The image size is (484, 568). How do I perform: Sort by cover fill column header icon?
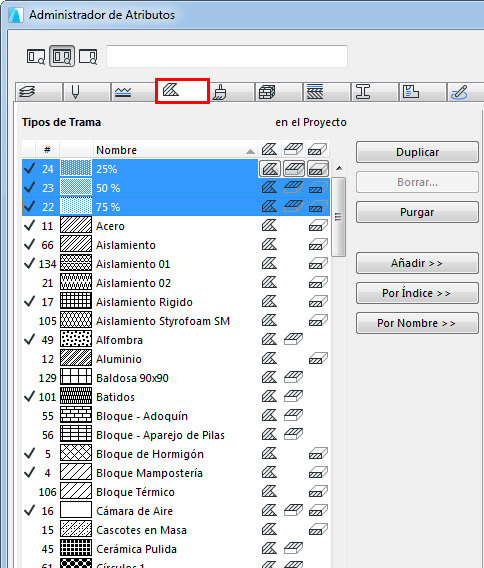click(293, 149)
